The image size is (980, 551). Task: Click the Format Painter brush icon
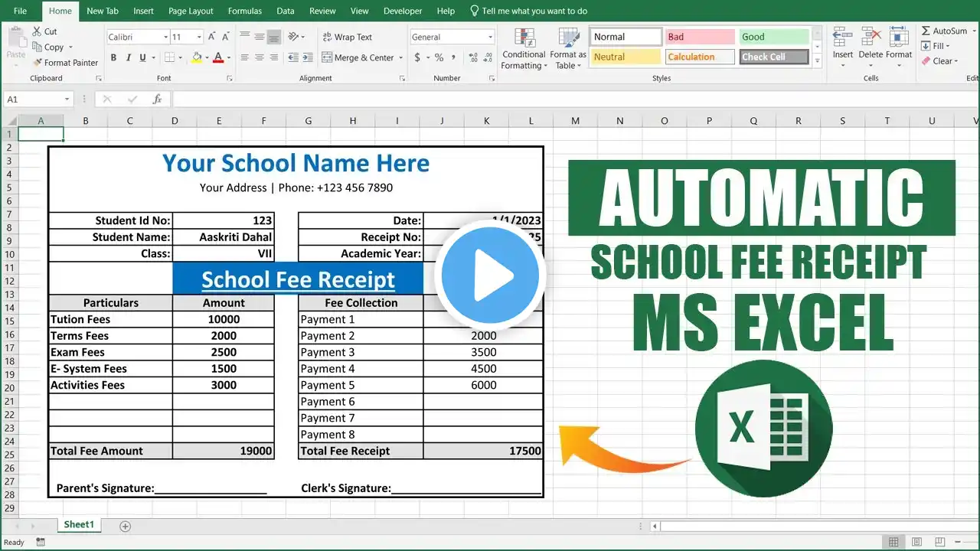tap(37, 63)
